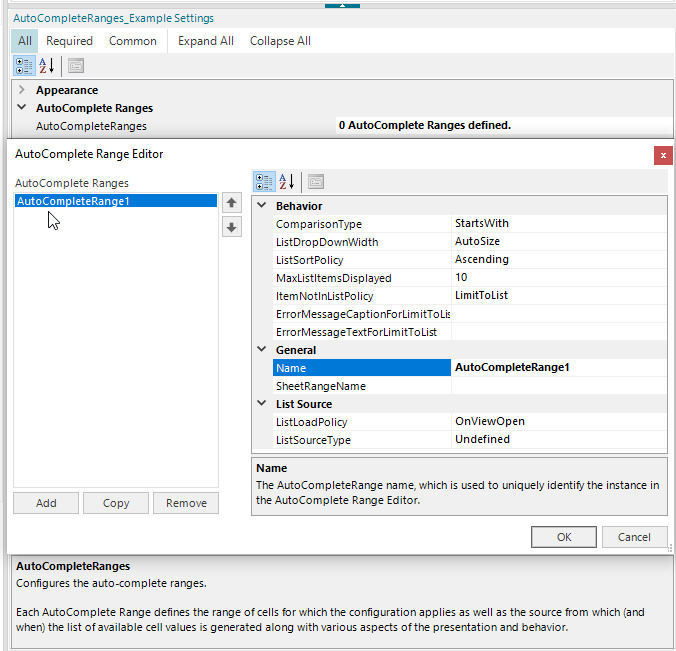Click ListDropDownWidth value AutoSize
Image resolution: width=676 pixels, height=651 pixels.
pos(558,241)
